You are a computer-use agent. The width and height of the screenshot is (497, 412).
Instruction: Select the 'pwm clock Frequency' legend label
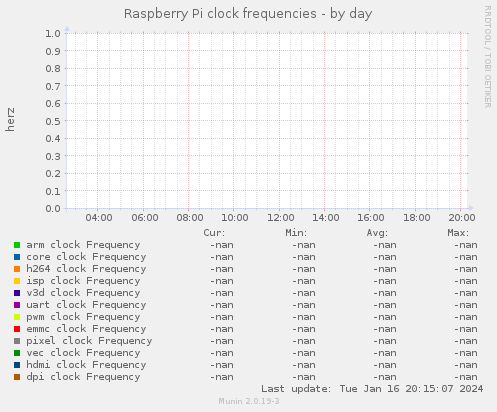[x=83, y=317]
